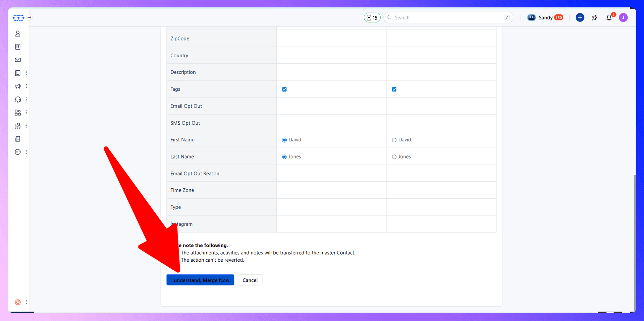Click I understand, Merge Now button
The height and width of the screenshot is (321, 644).
[x=200, y=280]
